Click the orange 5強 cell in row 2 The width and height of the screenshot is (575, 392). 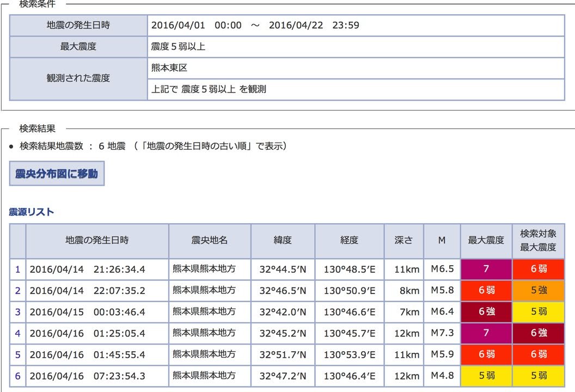pos(538,291)
